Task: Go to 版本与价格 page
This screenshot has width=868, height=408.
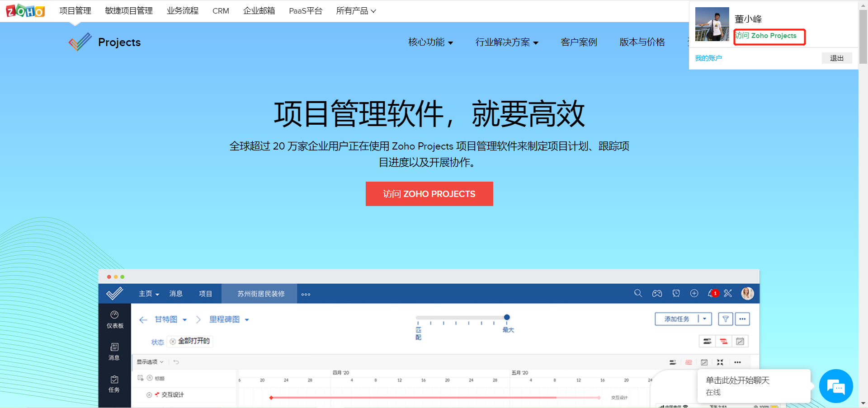Action: 642,42
